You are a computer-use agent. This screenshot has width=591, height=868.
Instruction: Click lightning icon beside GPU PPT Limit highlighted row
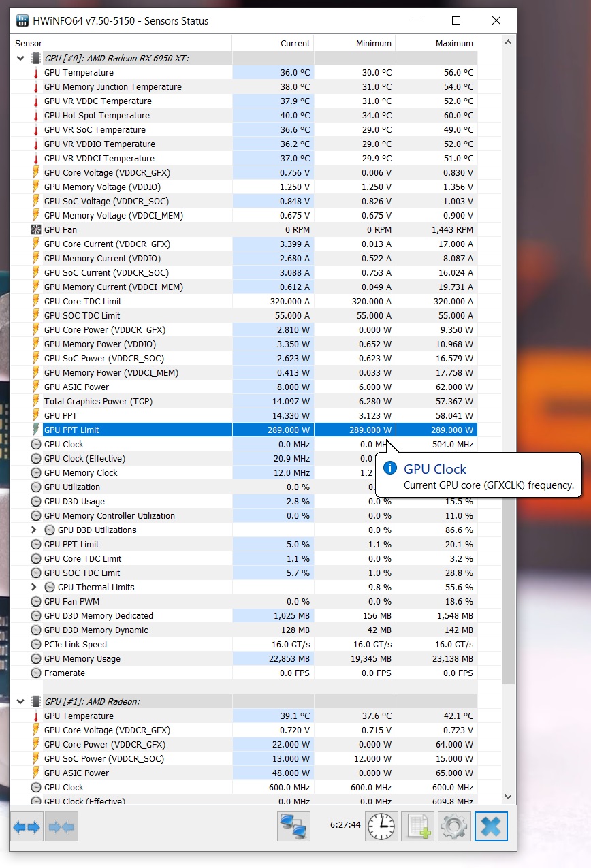tap(36, 430)
